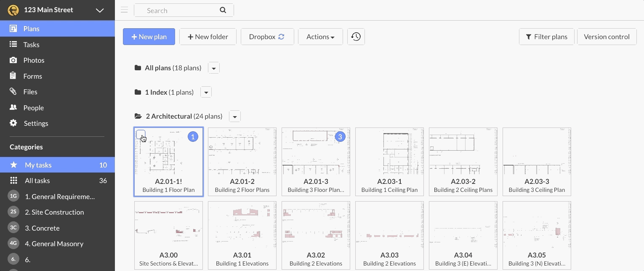Viewport: 644px width, 271px height.
Task: Open the Filter plans button
Action: click(546, 37)
